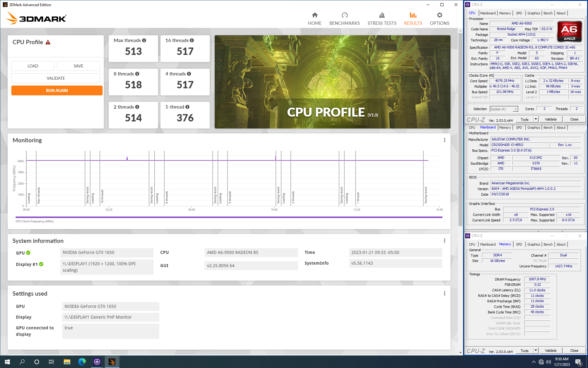Click the CPU Clock Frequency legend bar

click(x=229, y=217)
